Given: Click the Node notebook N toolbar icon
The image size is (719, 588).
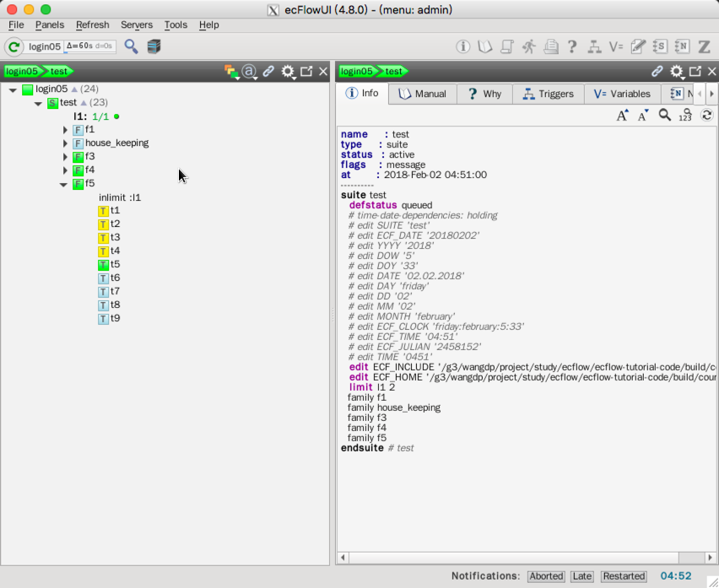Looking at the screenshot, I should 682,46.
